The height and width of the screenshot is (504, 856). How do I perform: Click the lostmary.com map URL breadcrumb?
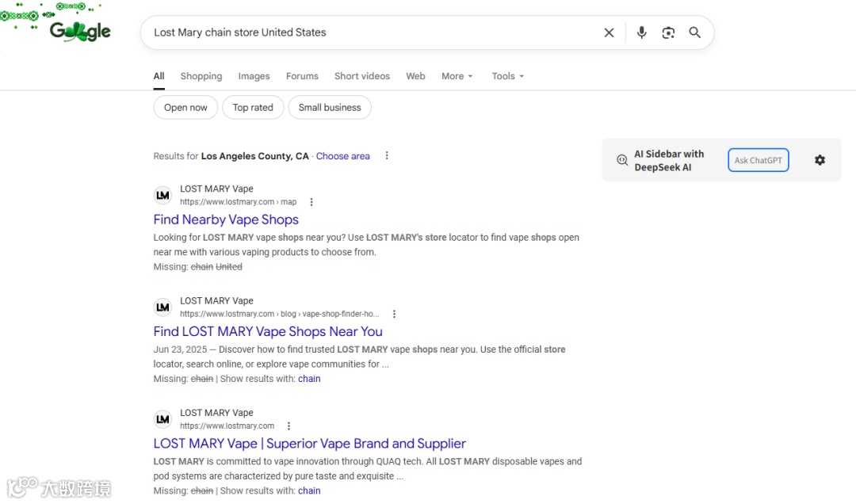(238, 202)
